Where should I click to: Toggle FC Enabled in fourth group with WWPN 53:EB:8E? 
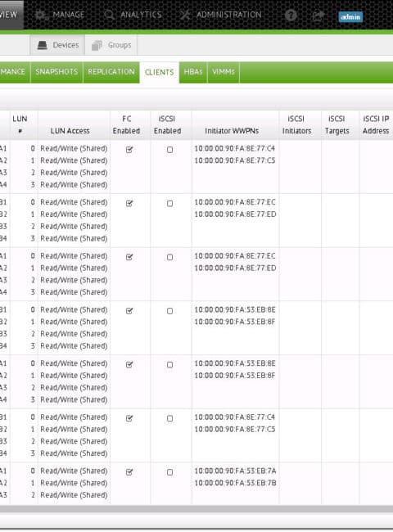pos(129,311)
